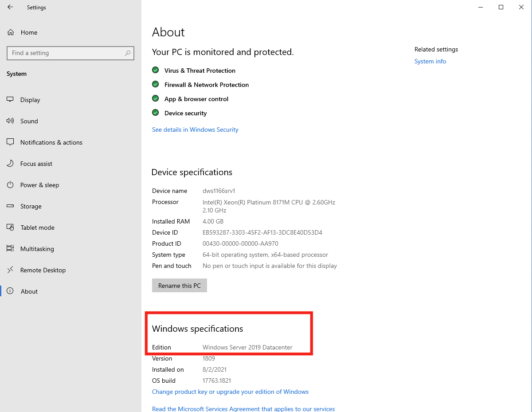Maximize the Settings window
Screen dimensions: 532x412
pyautogui.click(x=501, y=7)
